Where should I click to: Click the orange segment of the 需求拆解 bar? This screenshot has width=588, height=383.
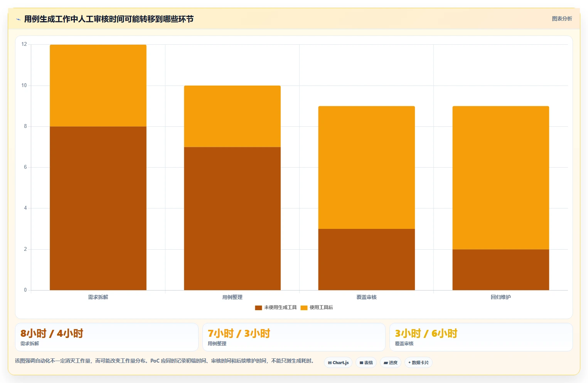[x=98, y=86]
